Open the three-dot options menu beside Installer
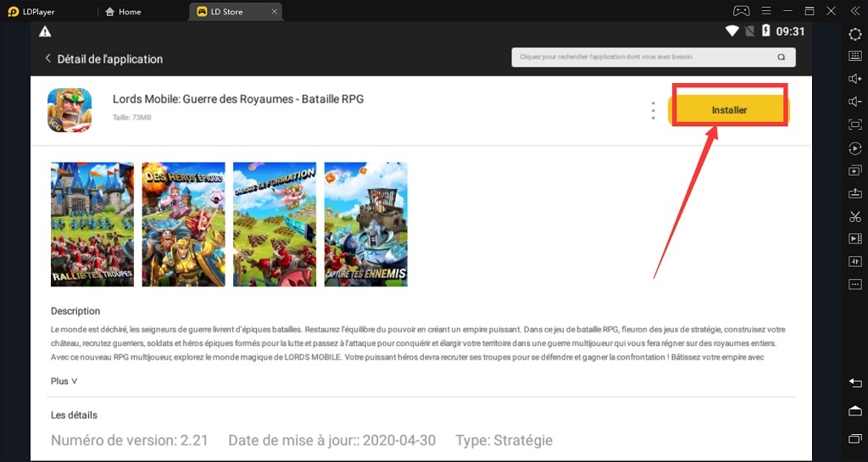The width and height of the screenshot is (868, 462). [x=654, y=111]
